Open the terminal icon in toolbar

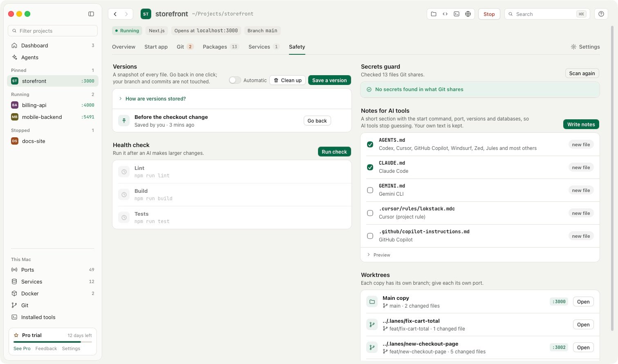pyautogui.click(x=457, y=14)
